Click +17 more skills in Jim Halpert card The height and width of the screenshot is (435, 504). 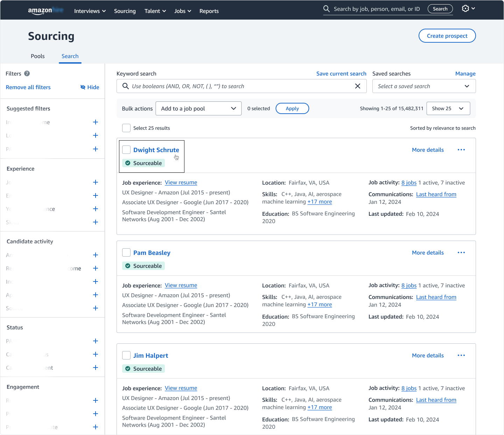click(320, 407)
